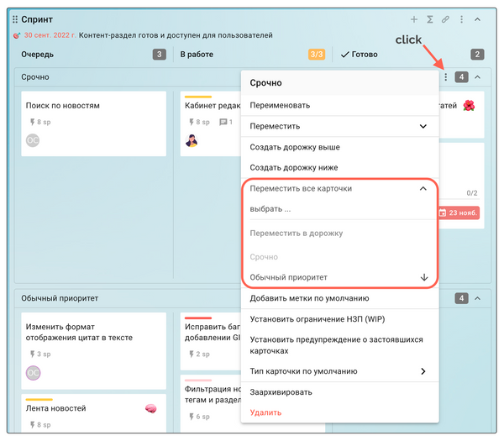Add a card with the plus icon in the Спринт header

(414, 19)
